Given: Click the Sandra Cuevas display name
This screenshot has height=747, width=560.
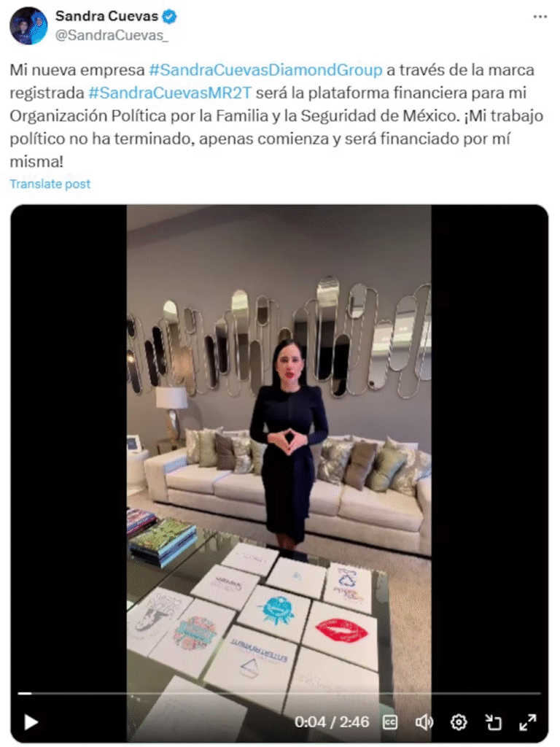Looking at the screenshot, I should (x=106, y=16).
